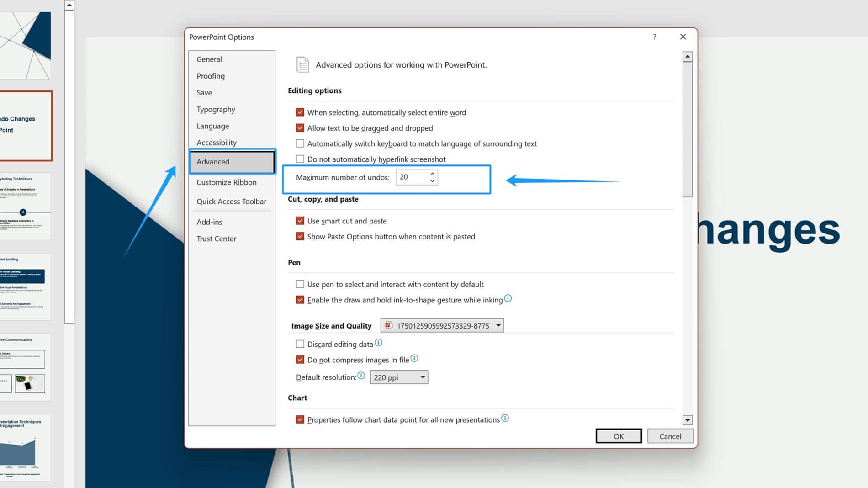Click the help question mark icon
This screenshot has height=488, width=868.
[x=654, y=37]
